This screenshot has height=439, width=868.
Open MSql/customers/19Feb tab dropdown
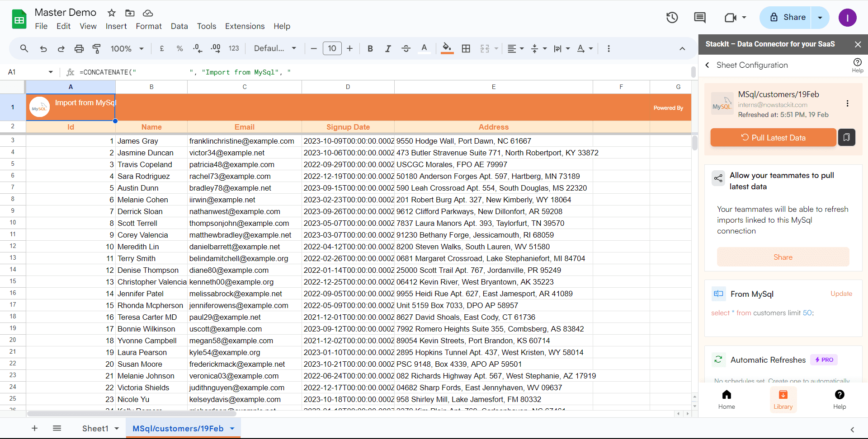click(232, 429)
